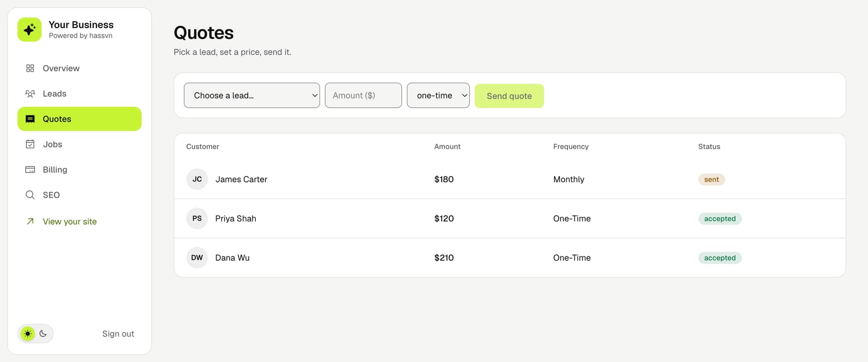Image resolution: width=868 pixels, height=362 pixels.
Task: Select the James Carter name
Action: 241,180
